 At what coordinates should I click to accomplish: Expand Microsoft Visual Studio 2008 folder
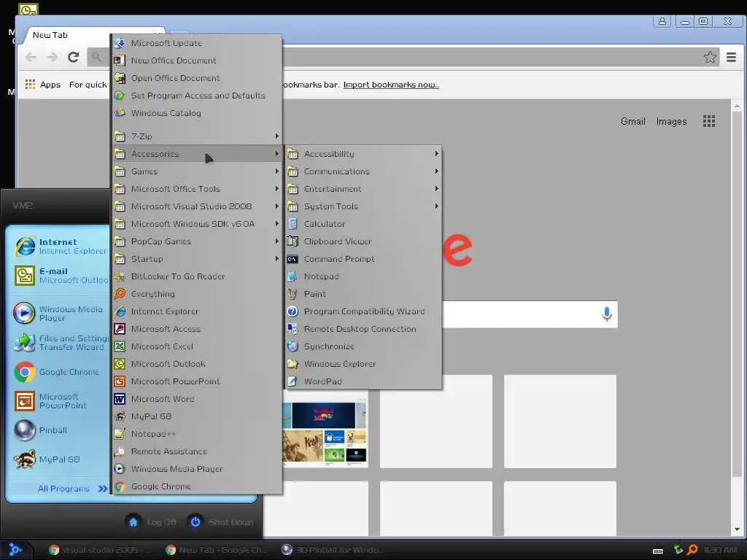pos(197,206)
